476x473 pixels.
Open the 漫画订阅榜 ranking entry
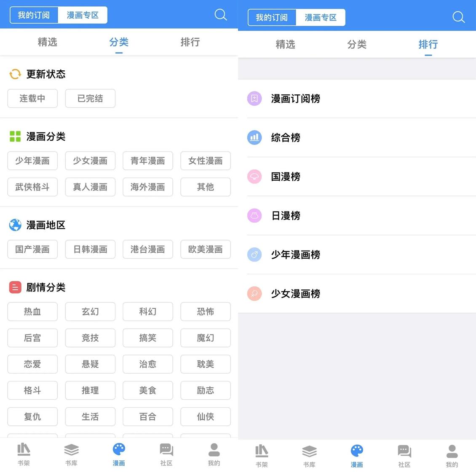pyautogui.click(x=296, y=99)
